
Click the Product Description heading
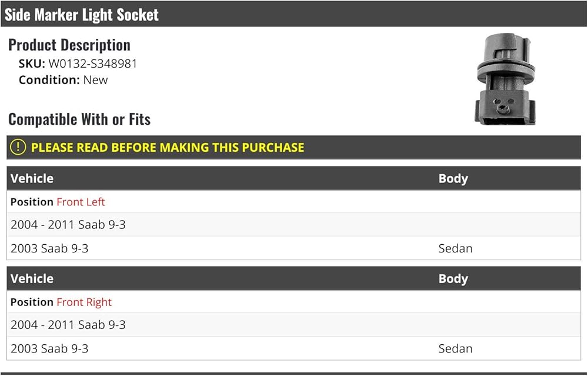(x=69, y=45)
